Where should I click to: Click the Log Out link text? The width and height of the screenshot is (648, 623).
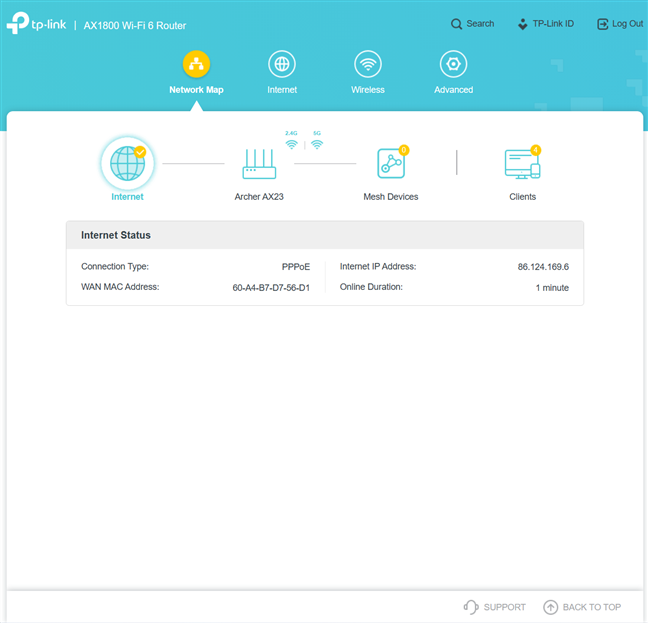tap(627, 24)
